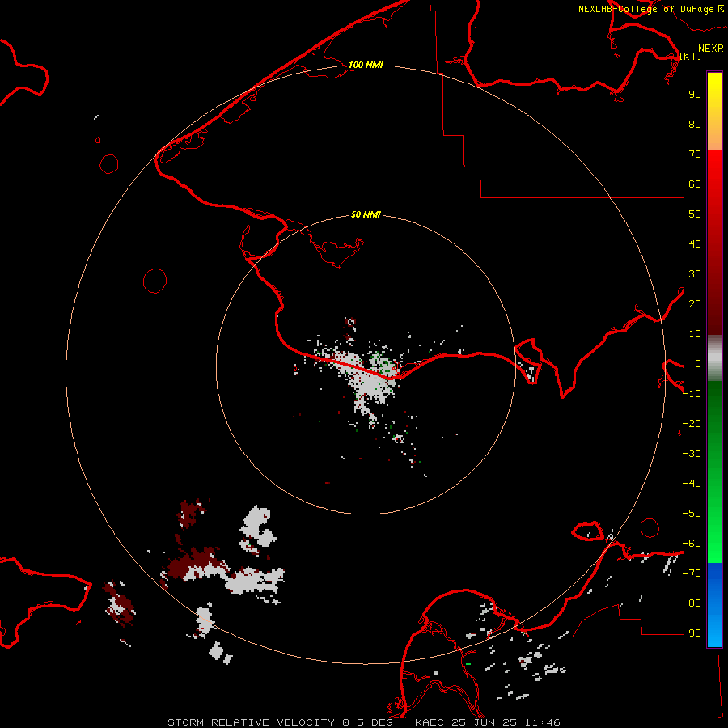
Task: Click the -50 value on velocity scale
Action: pyautogui.click(x=692, y=514)
